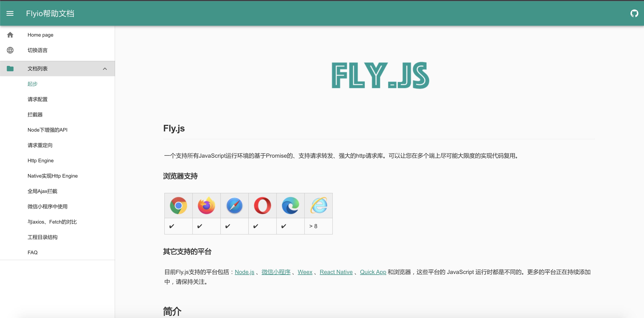Select the FAQ menu item
Image resolution: width=644 pixels, height=318 pixels.
point(32,252)
